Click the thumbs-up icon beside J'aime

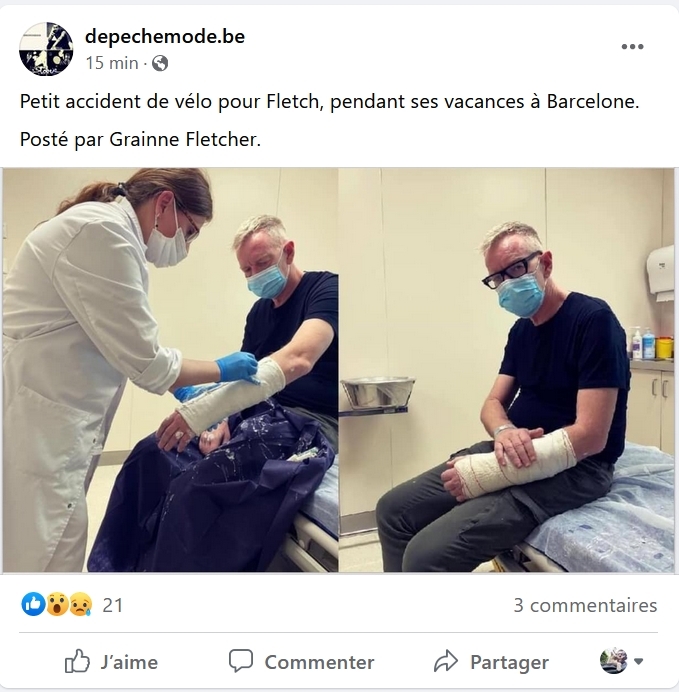pos(77,661)
